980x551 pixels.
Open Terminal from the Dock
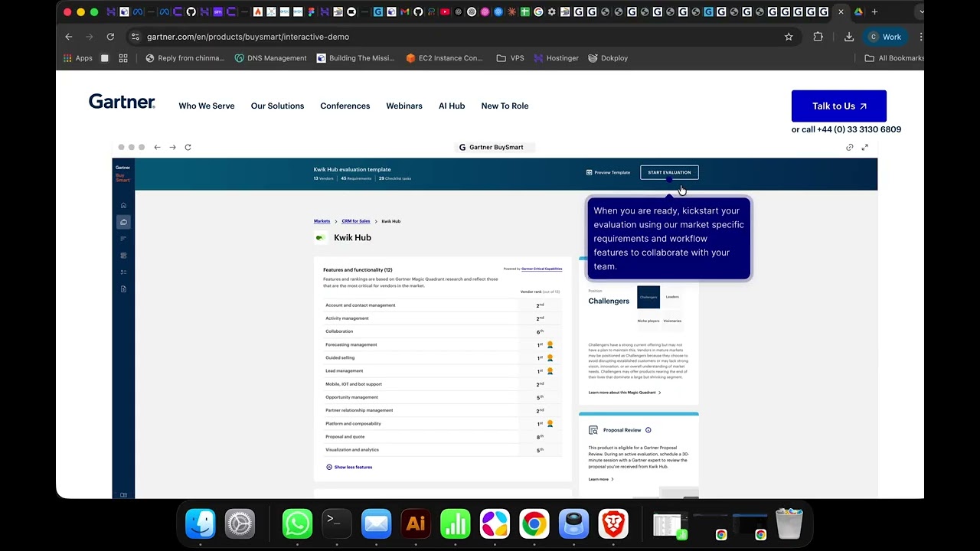coord(336,523)
